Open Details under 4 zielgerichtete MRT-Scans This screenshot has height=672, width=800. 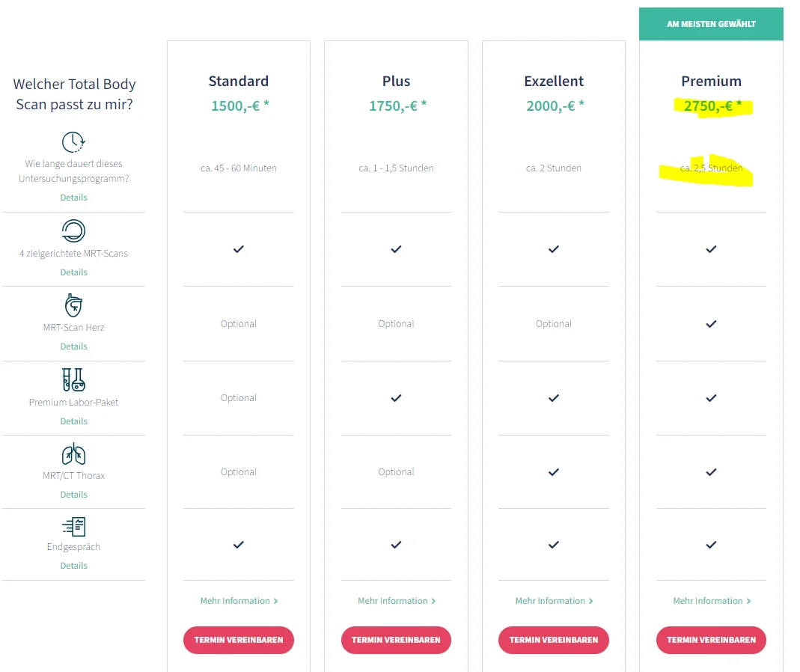pyautogui.click(x=73, y=272)
